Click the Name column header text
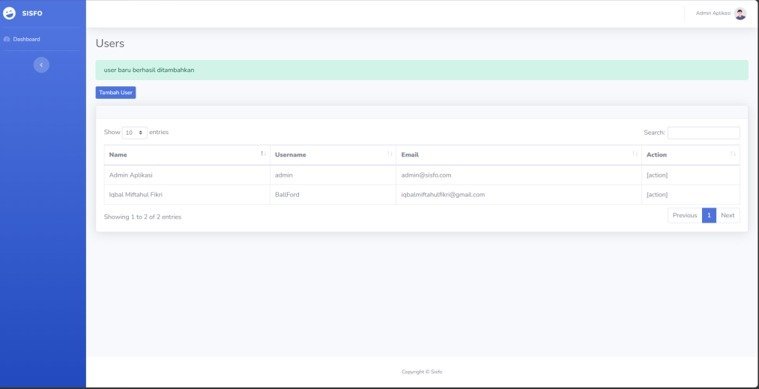This screenshot has width=759, height=389. coord(118,155)
